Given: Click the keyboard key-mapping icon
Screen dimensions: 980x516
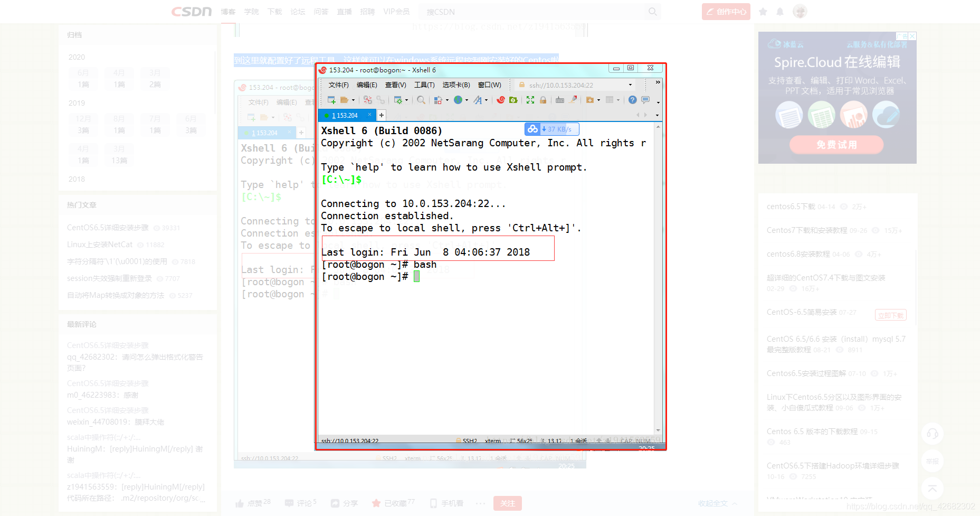Looking at the screenshot, I should (560, 100).
